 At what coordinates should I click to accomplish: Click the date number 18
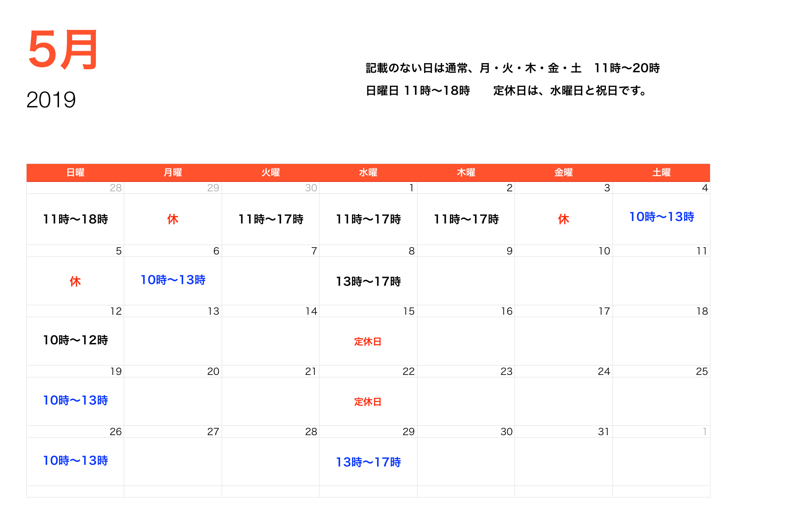[702, 311]
